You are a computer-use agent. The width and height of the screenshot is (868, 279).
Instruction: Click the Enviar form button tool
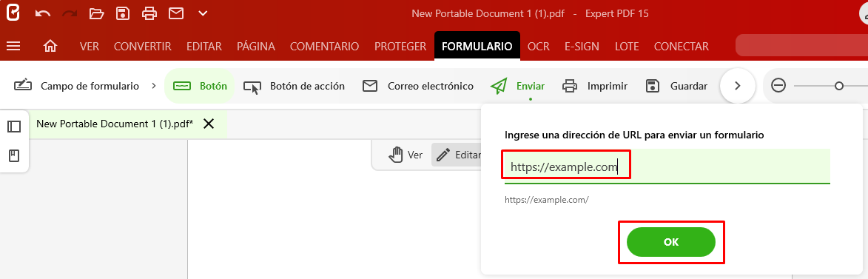[x=517, y=86]
